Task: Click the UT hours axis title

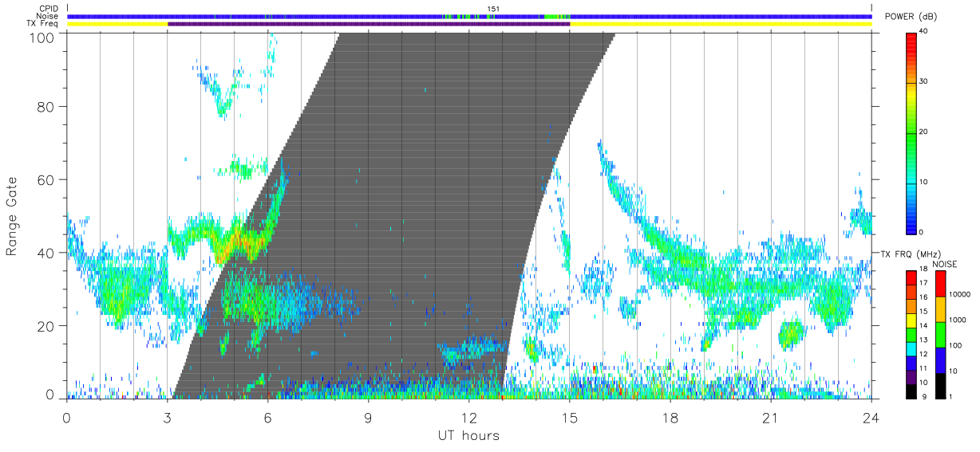Action: click(x=468, y=435)
